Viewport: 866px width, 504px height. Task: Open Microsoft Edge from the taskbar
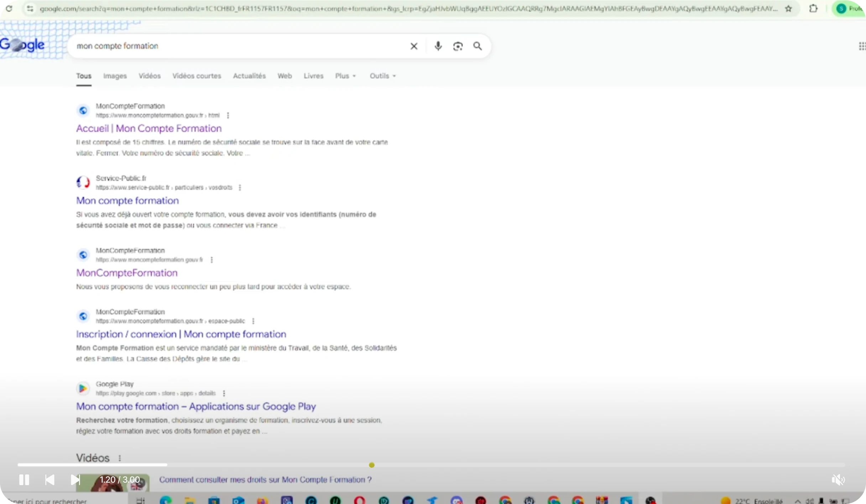click(166, 500)
